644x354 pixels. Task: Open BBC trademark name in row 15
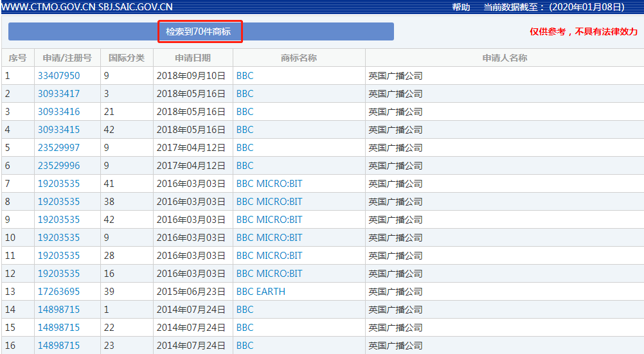click(x=245, y=328)
